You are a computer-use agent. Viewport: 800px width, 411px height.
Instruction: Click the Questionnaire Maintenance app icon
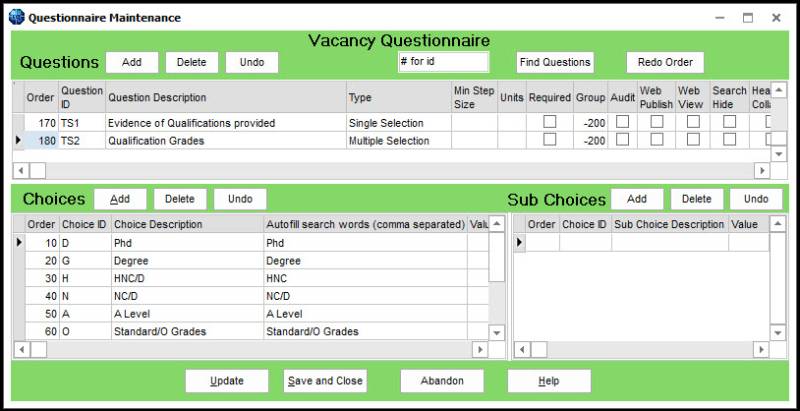pos(17,18)
